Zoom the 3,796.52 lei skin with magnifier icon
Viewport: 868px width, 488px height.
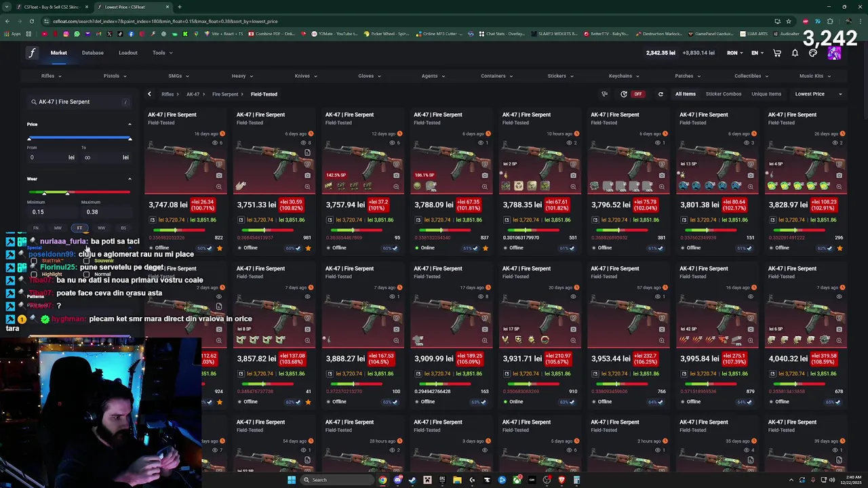pyautogui.click(x=662, y=186)
